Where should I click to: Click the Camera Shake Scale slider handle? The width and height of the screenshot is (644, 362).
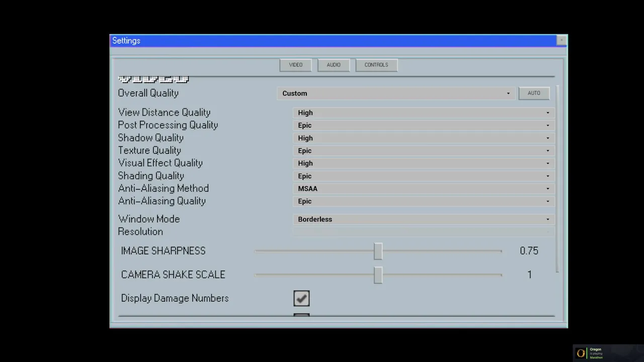378,275
